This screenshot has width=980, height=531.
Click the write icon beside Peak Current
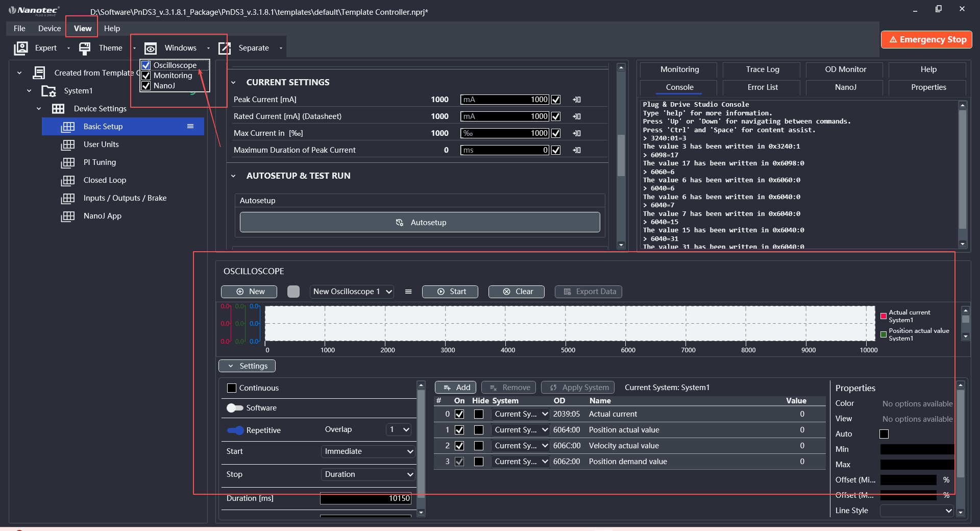pyautogui.click(x=577, y=100)
